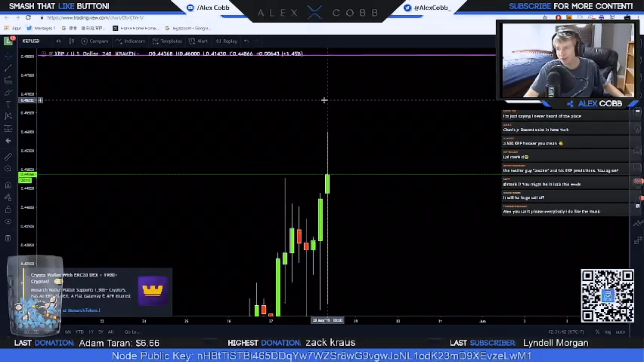The width and height of the screenshot is (644, 362).
Task: Select the brush drawing tool
Action: point(8,93)
